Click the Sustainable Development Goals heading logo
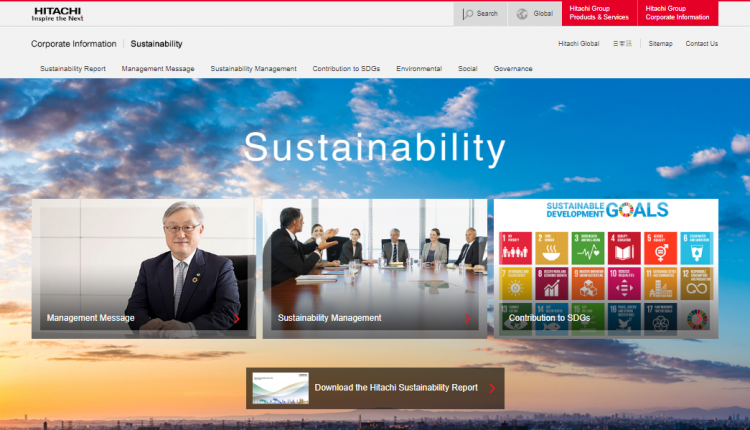750x430 pixels. click(x=607, y=210)
